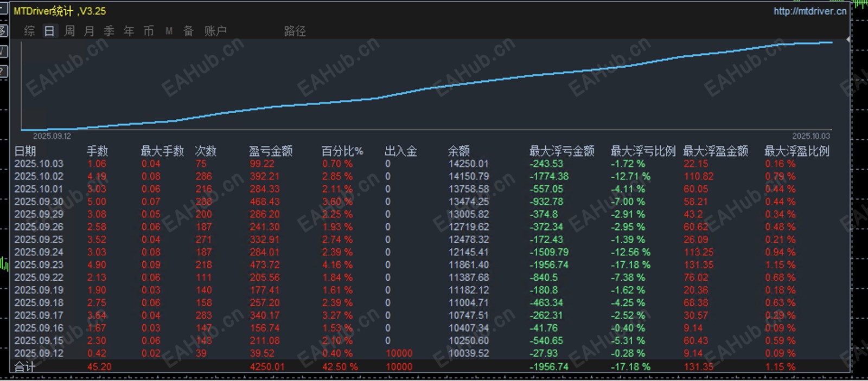868x381 pixels.
Task: Click the 次数 column header
Action: tap(206, 151)
